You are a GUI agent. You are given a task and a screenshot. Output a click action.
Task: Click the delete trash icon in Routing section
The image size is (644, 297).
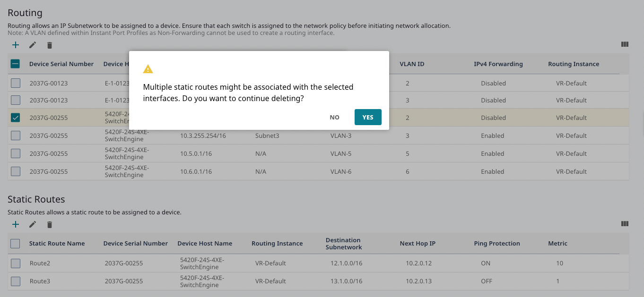tap(50, 45)
